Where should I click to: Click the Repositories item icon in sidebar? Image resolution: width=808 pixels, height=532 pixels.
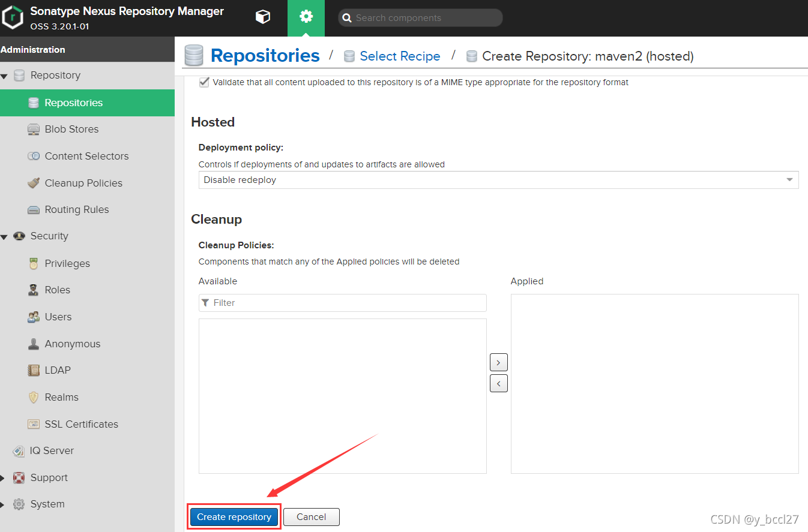pyautogui.click(x=34, y=103)
